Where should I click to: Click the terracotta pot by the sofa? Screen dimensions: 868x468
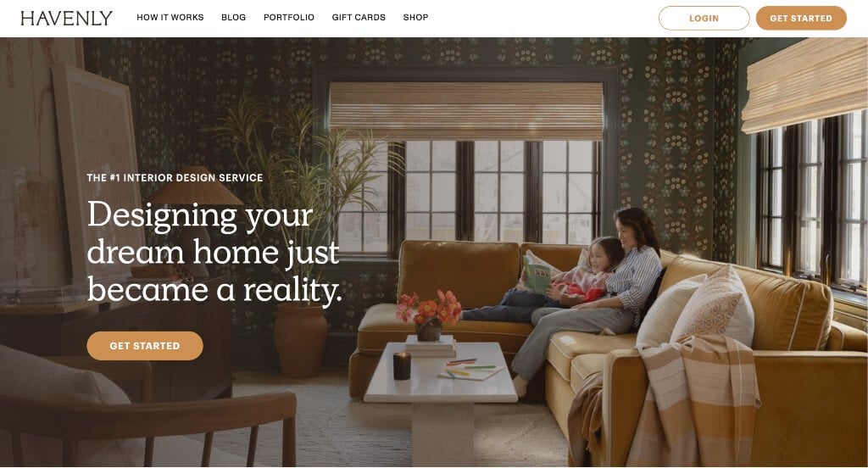pos(301,340)
